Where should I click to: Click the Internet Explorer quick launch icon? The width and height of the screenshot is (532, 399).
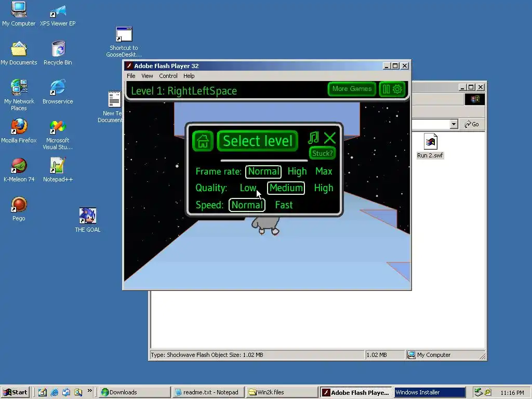coord(54,392)
